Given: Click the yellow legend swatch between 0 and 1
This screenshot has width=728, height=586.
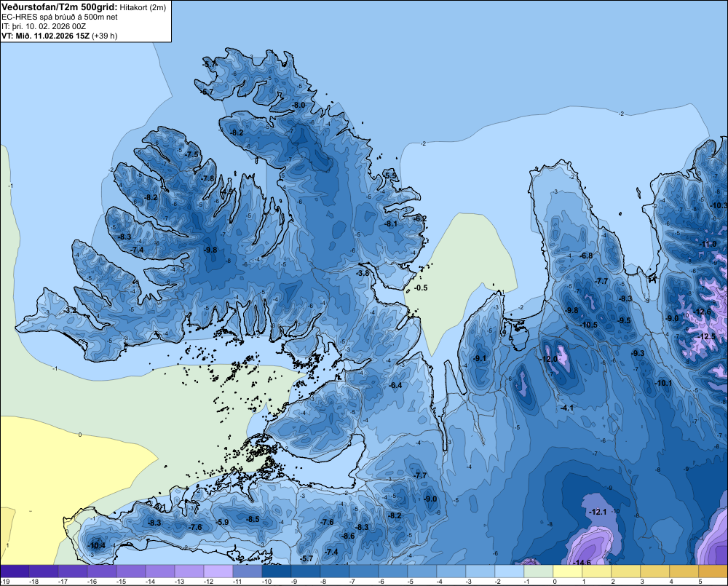Looking at the screenshot, I should click(567, 571).
